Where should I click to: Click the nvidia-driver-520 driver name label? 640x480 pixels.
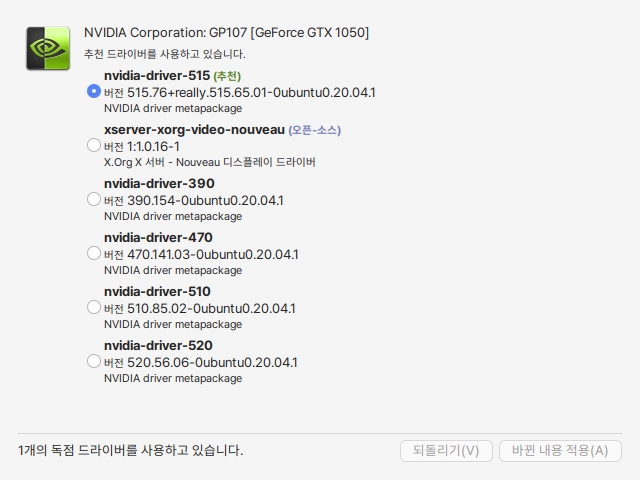coord(157,345)
